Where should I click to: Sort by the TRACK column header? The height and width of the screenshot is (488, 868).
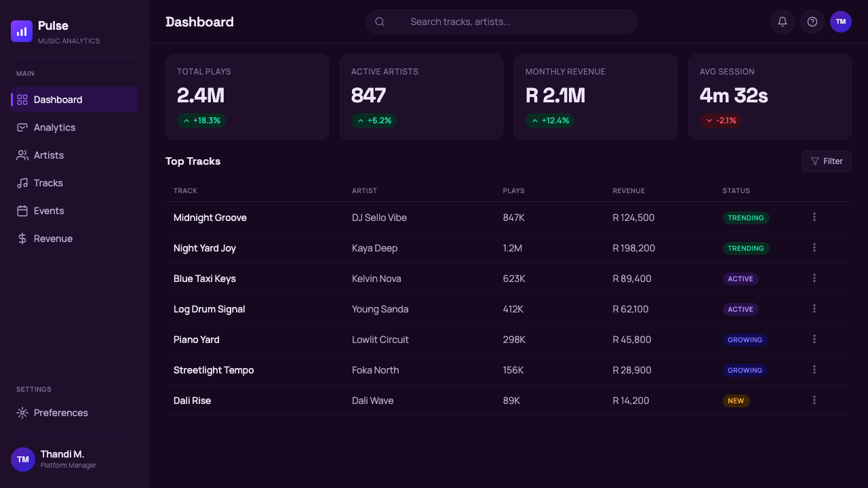click(185, 190)
